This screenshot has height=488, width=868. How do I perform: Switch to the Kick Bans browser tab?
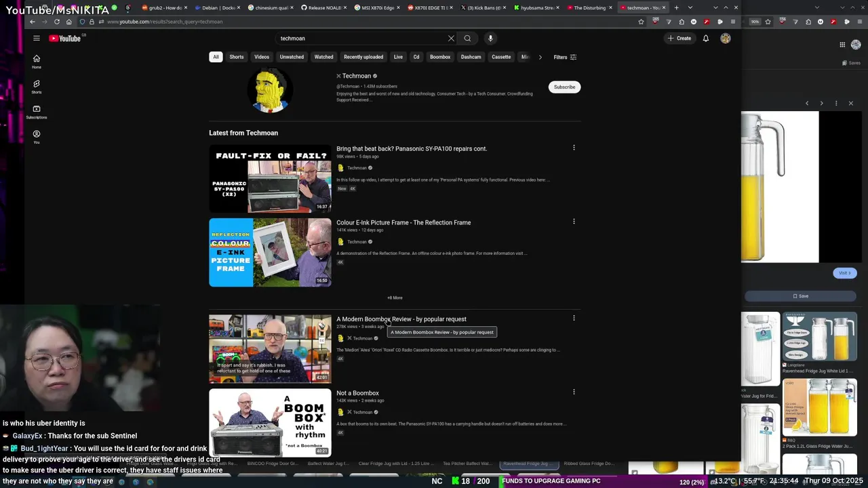coord(483,7)
